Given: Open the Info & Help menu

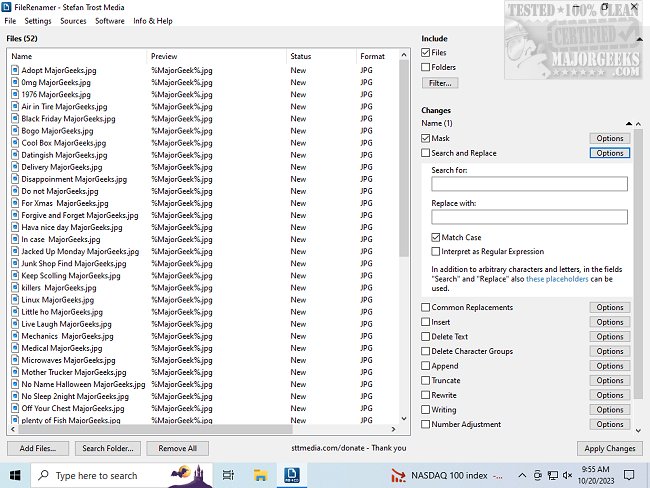Looking at the screenshot, I should (x=153, y=21).
